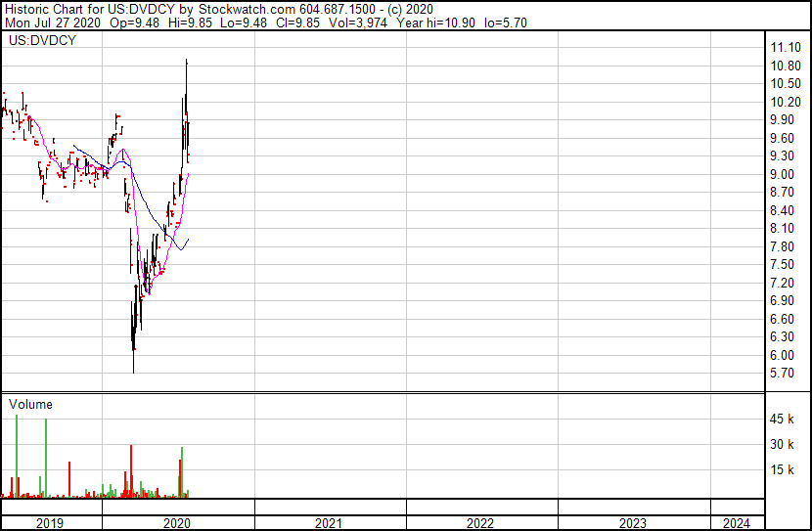This screenshot has width=812, height=531.
Task: Select the 2019 year on time axis
Action: pyautogui.click(x=50, y=524)
